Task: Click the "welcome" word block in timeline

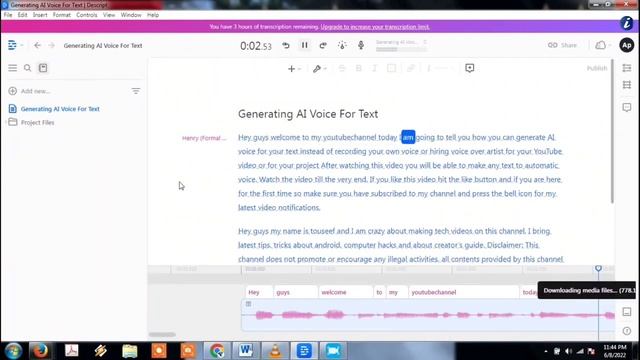Action: [346, 292]
